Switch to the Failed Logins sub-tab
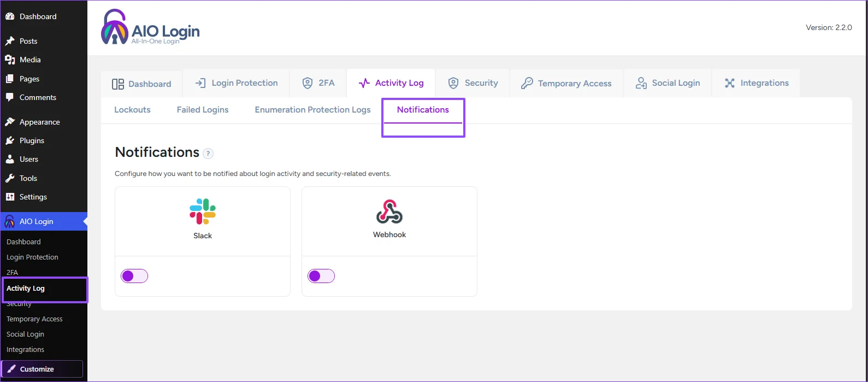This screenshot has width=868, height=382. [203, 110]
